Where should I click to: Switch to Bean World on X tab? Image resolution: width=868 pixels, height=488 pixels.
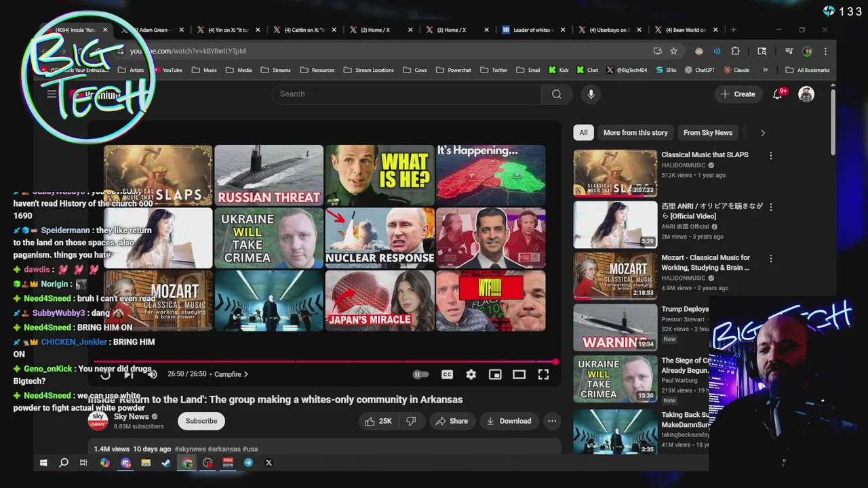point(686,30)
